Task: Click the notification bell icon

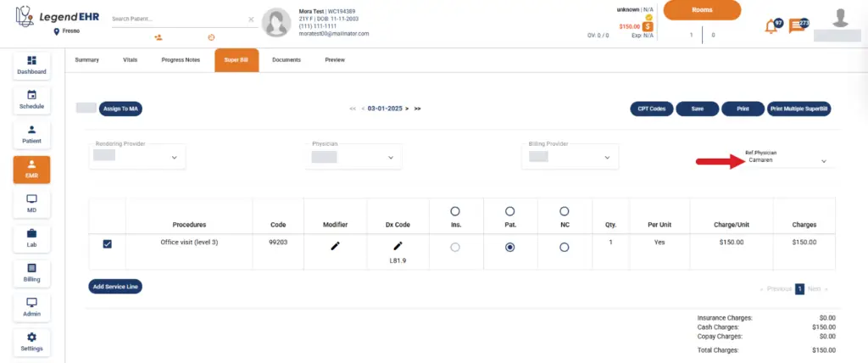Action: [771, 26]
